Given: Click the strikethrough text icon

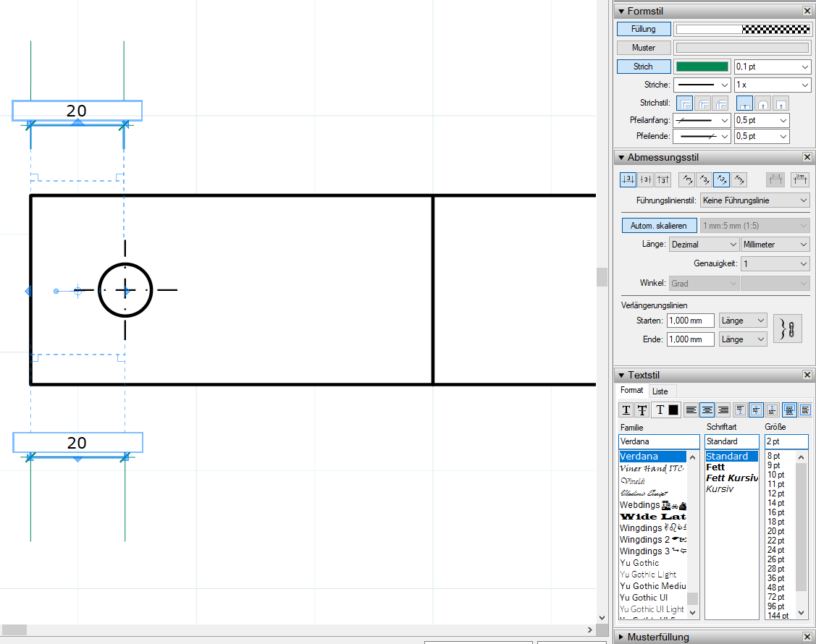Looking at the screenshot, I should coord(642,410).
